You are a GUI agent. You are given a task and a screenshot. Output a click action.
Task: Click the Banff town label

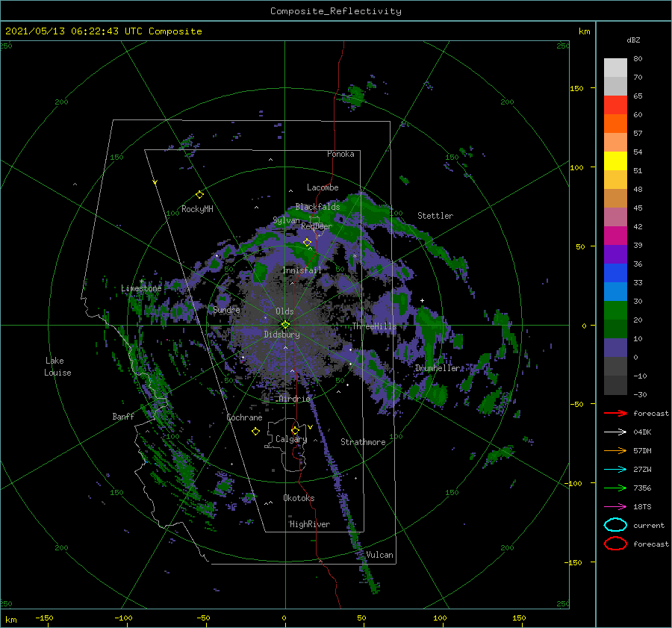pyautogui.click(x=123, y=417)
